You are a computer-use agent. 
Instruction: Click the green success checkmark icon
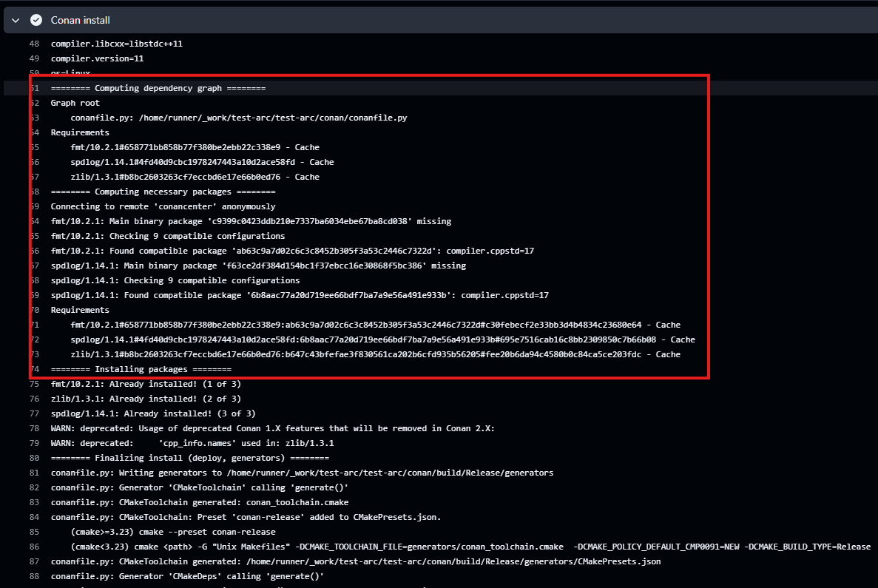pyautogui.click(x=36, y=20)
